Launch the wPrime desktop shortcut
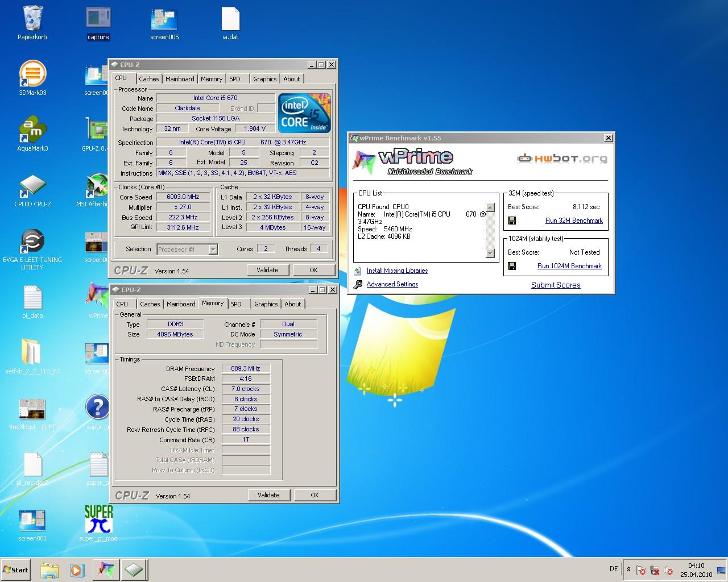 (97, 300)
